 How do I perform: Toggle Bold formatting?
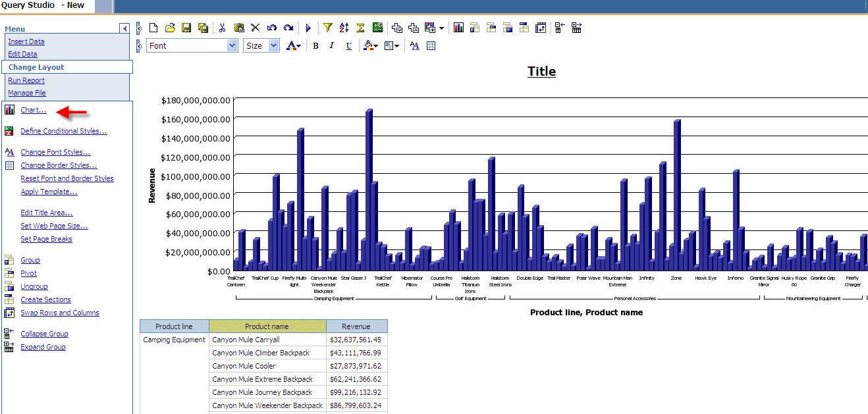[x=315, y=45]
